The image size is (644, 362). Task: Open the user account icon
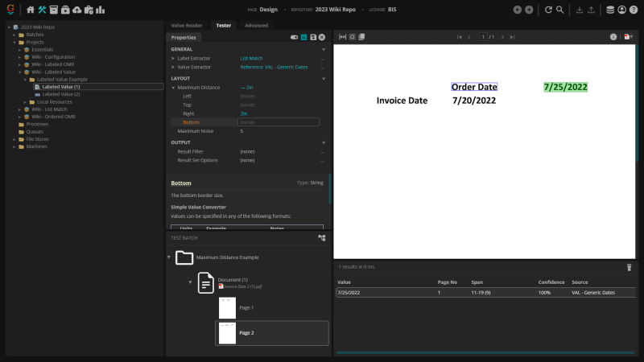622,10
